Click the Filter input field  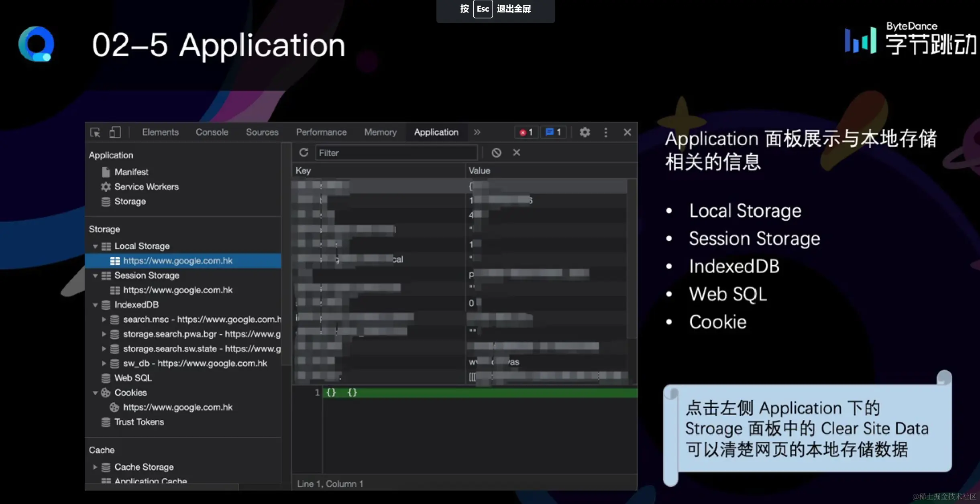395,153
